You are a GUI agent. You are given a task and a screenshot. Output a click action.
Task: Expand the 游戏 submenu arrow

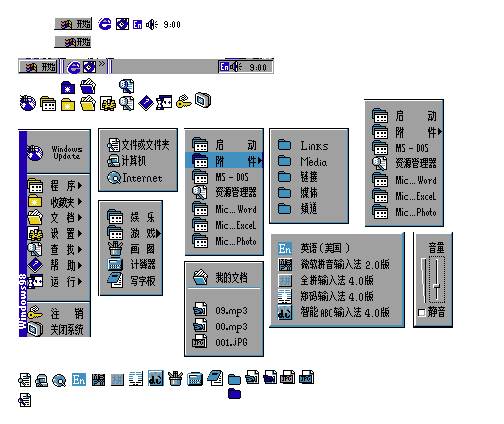pos(158,233)
